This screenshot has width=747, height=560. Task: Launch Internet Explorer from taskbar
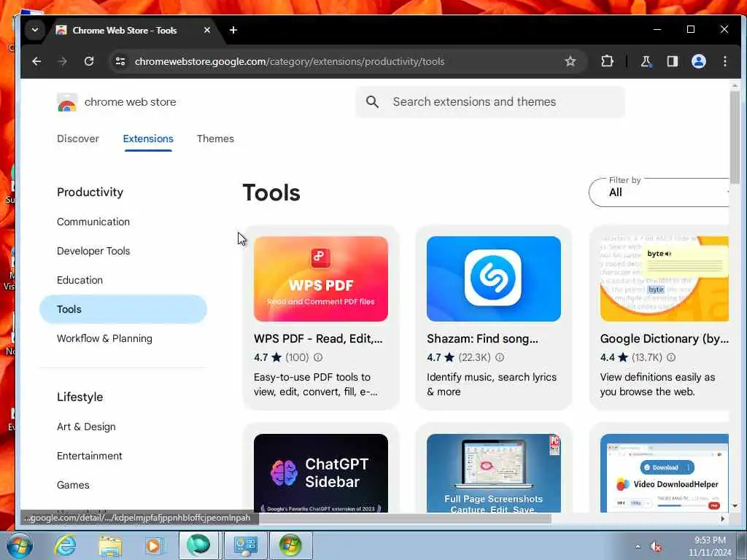click(x=65, y=545)
